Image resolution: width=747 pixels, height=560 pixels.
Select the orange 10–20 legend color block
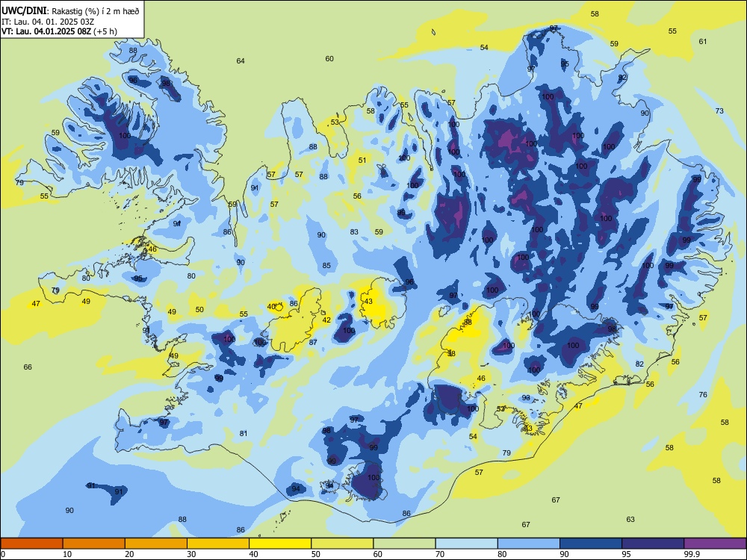pyautogui.click(x=94, y=544)
